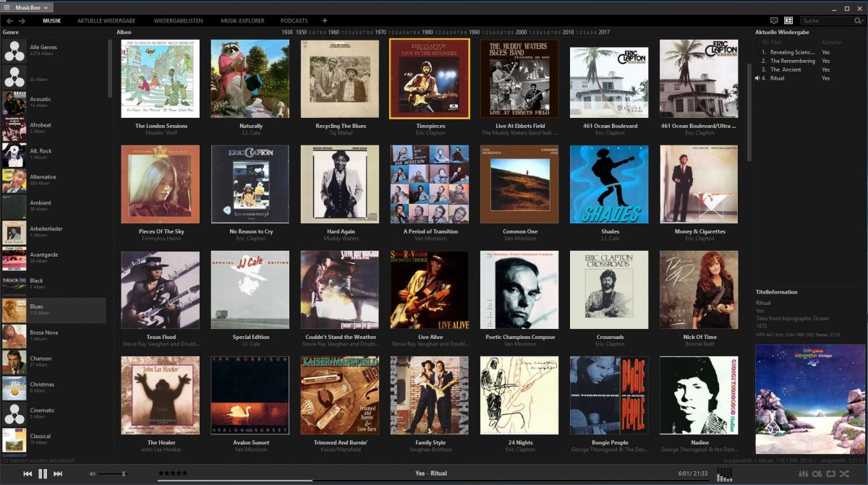The height and width of the screenshot is (485, 868).
Task: Expand the search options dropdown arrow
Action: click(859, 21)
